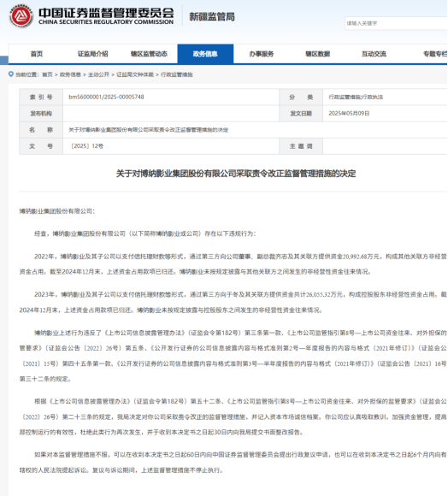Click the 中国证券监督管理委员会 title text
The width and height of the screenshot is (448, 496).
[106, 13]
